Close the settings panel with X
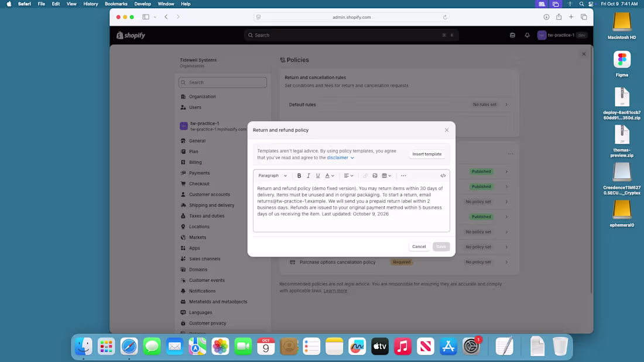The height and width of the screenshot is (362, 644). 584,54
